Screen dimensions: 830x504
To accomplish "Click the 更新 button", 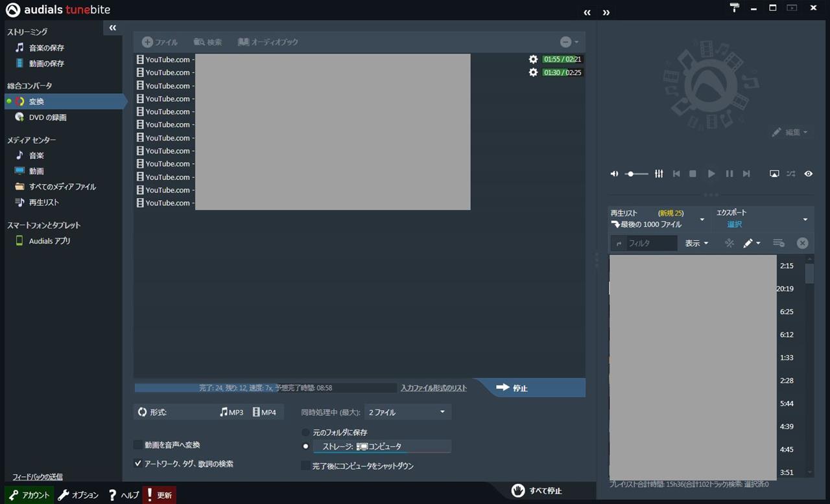I will point(159,495).
